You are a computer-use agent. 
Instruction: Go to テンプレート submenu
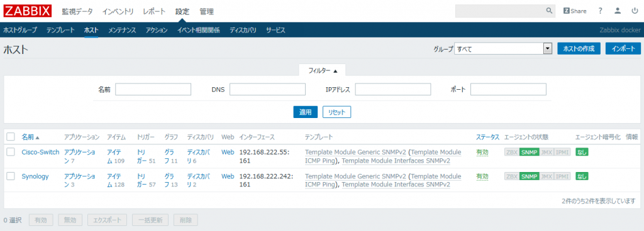pos(60,30)
